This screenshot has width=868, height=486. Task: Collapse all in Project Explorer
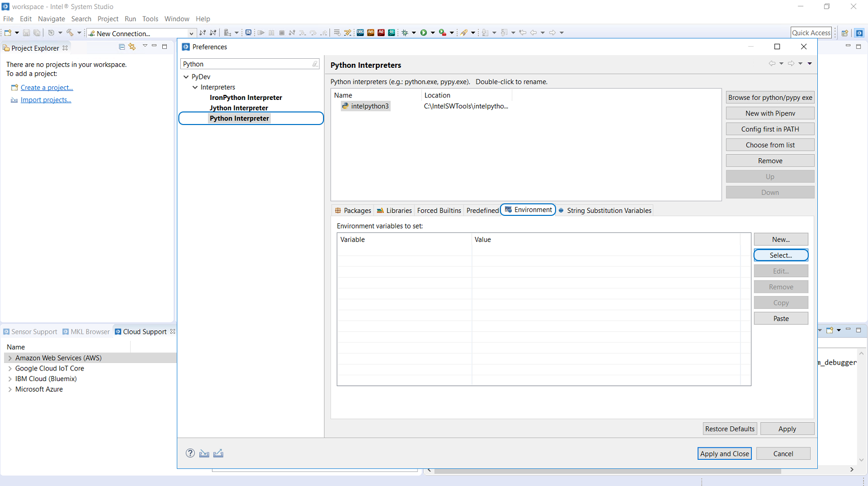coord(122,47)
